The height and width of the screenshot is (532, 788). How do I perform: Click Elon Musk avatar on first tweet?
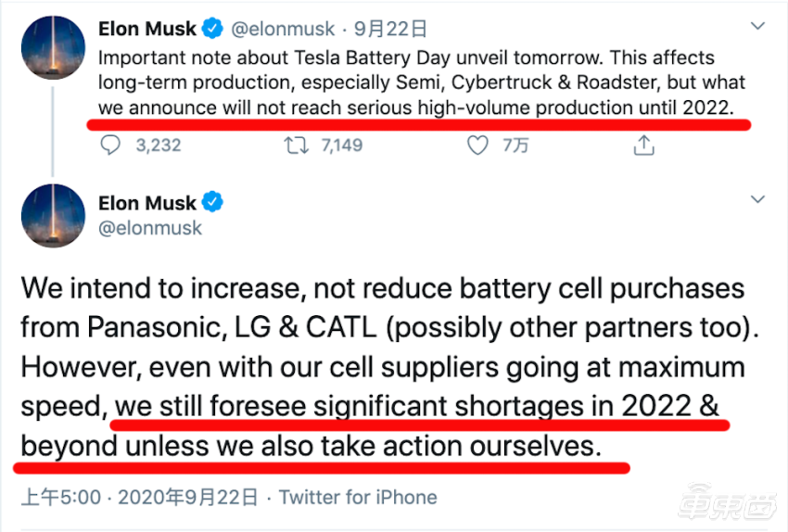point(52,46)
